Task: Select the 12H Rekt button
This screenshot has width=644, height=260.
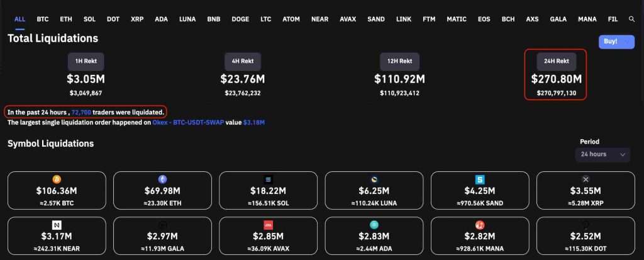Action: coord(399,61)
